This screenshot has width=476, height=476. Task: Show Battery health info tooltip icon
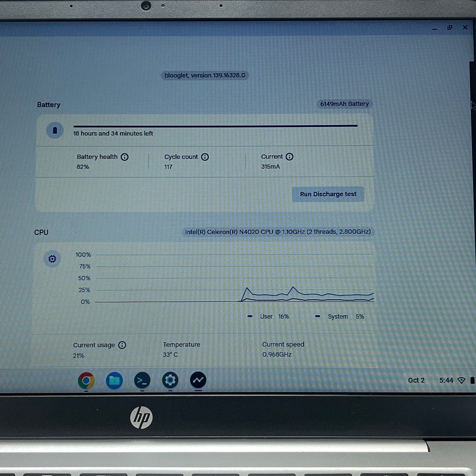pos(125,157)
